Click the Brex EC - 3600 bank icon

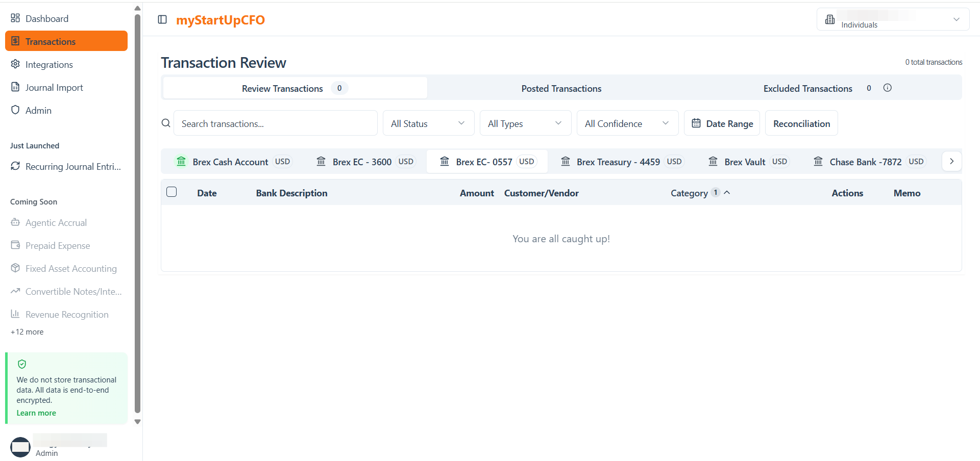point(321,162)
